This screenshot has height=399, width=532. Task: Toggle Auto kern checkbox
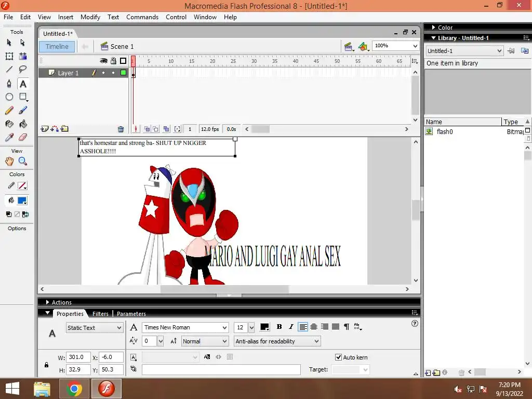tap(338, 357)
